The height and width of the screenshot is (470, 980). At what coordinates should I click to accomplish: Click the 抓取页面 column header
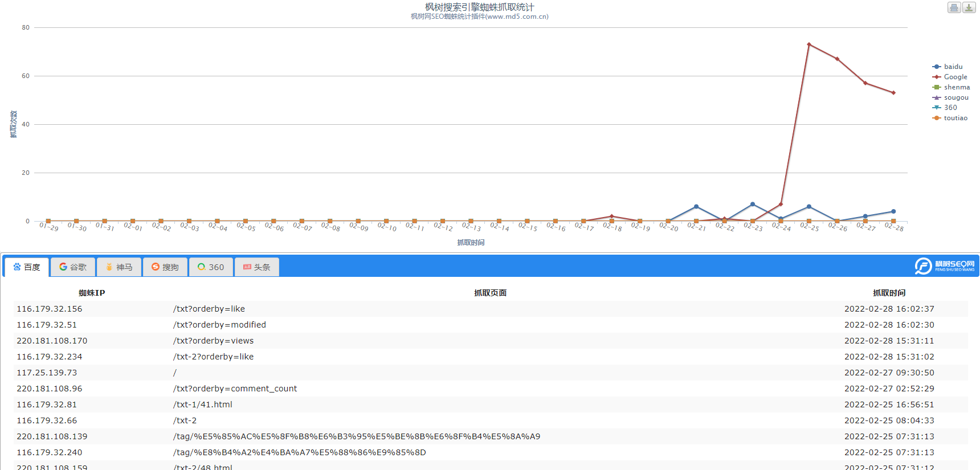pos(491,293)
